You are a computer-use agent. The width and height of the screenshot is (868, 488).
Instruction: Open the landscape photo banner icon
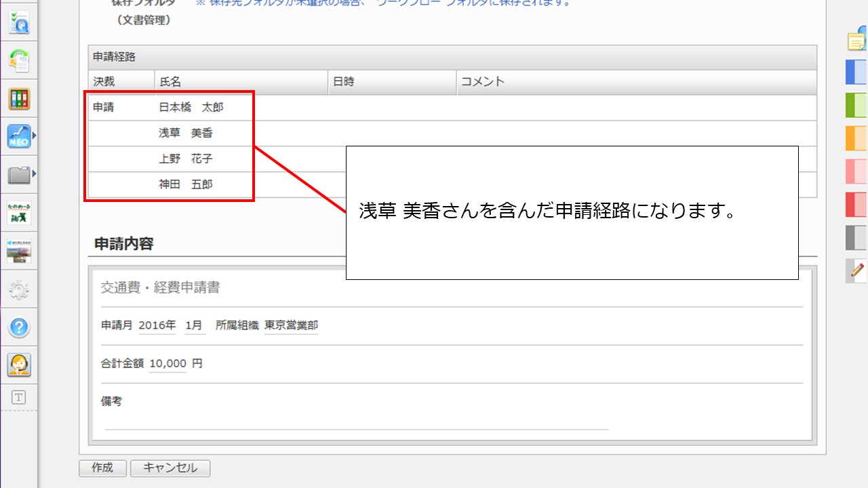click(19, 251)
